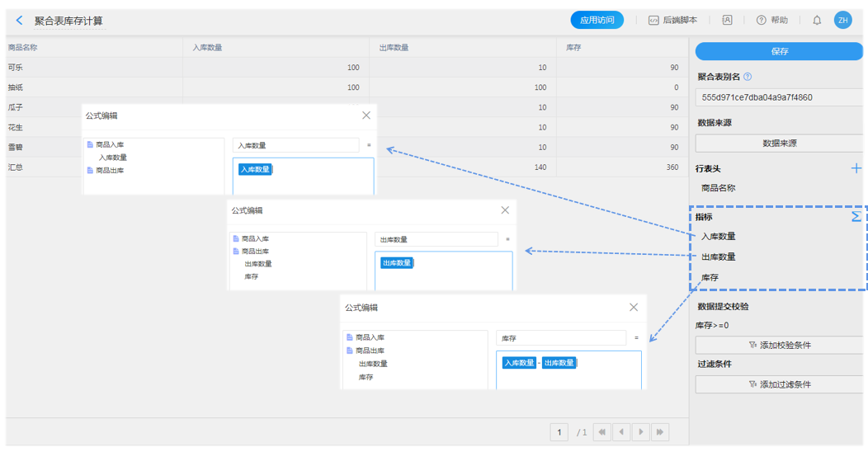Viewport: 868px width, 452px height.
Task: Click 添加校验条件 to add validation
Action: (x=779, y=345)
